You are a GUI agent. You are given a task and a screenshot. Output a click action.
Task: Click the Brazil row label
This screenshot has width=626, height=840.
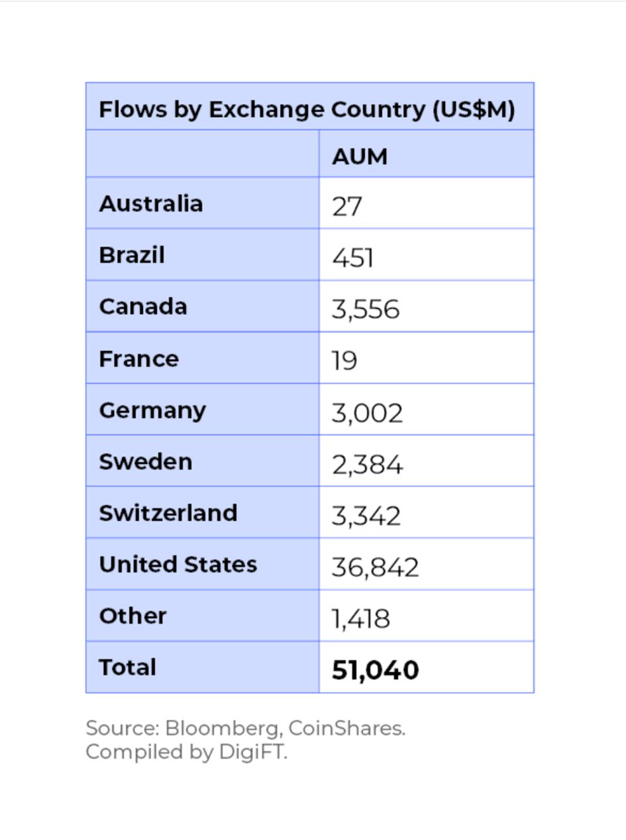pyautogui.click(x=132, y=255)
